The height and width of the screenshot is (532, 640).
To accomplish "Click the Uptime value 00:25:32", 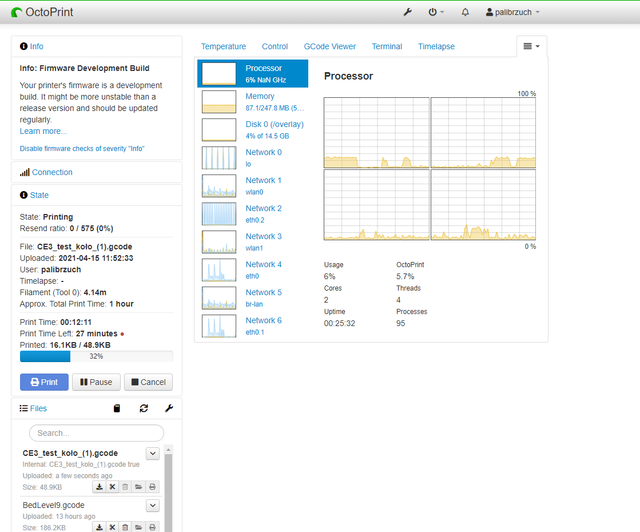I will [x=340, y=323].
